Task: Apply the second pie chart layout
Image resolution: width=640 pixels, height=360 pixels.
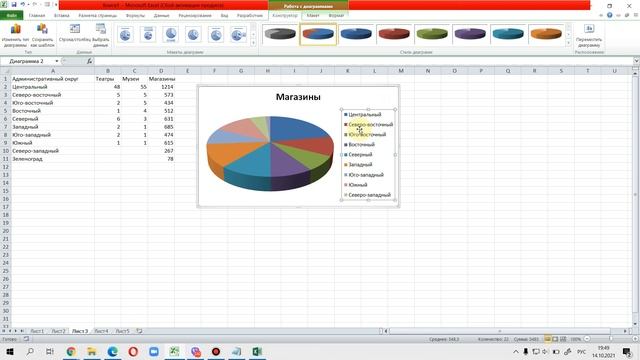Action: coord(148,34)
